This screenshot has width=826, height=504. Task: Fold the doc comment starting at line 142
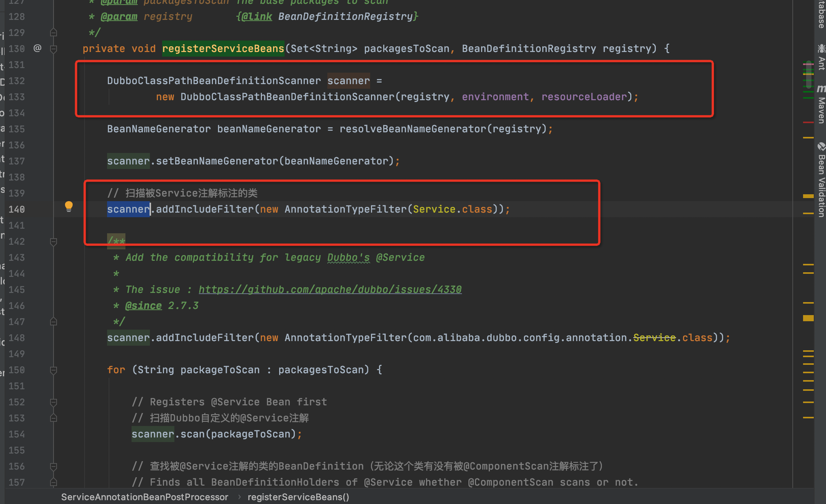[x=54, y=242]
